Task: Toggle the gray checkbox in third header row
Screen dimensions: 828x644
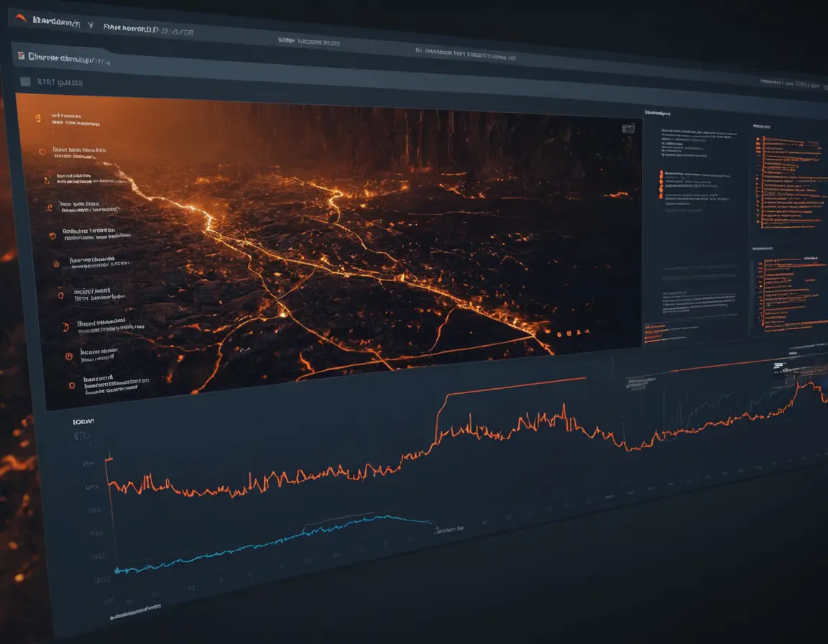Action: 25,82
